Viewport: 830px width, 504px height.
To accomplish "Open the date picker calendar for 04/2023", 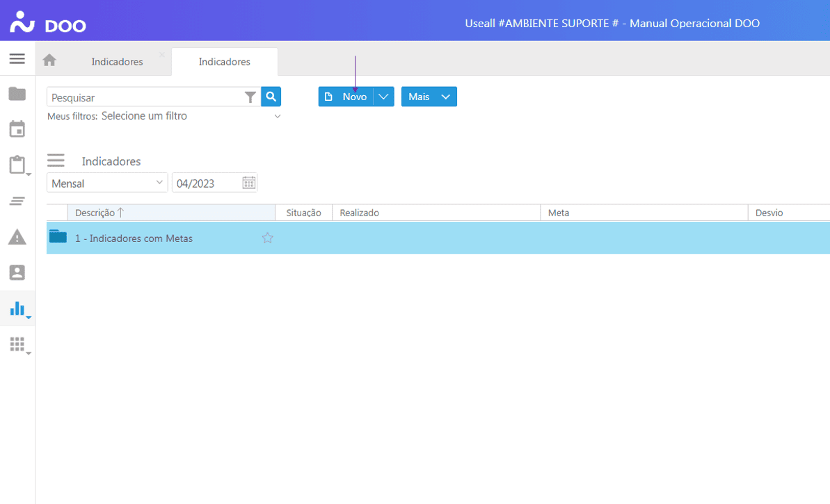I will click(249, 184).
